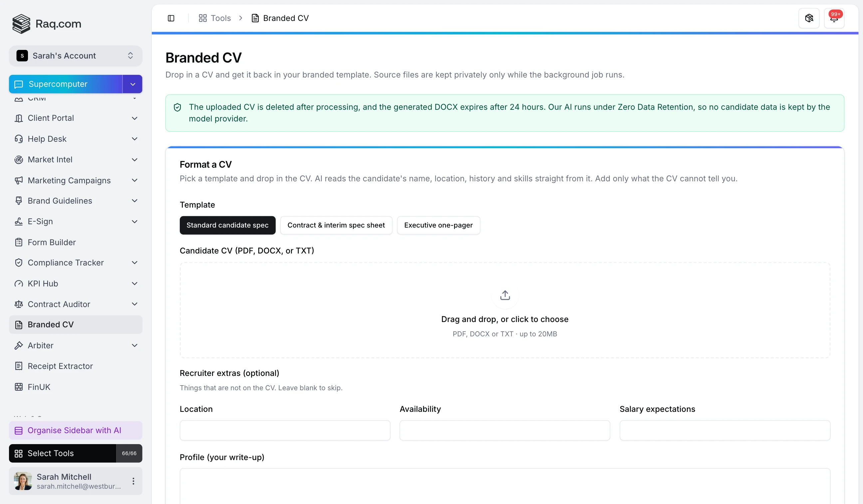This screenshot has height=504, width=863.
Task: Click the upload arrow icon in dropzone
Action: 505,295
